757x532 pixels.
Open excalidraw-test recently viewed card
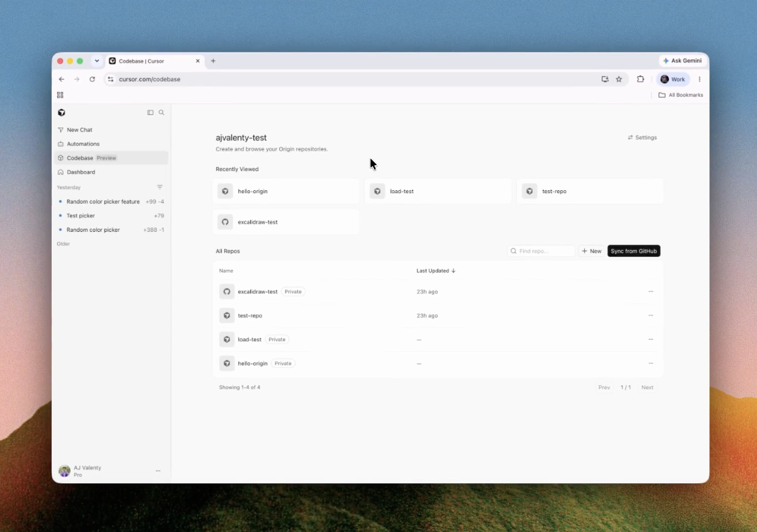286,222
